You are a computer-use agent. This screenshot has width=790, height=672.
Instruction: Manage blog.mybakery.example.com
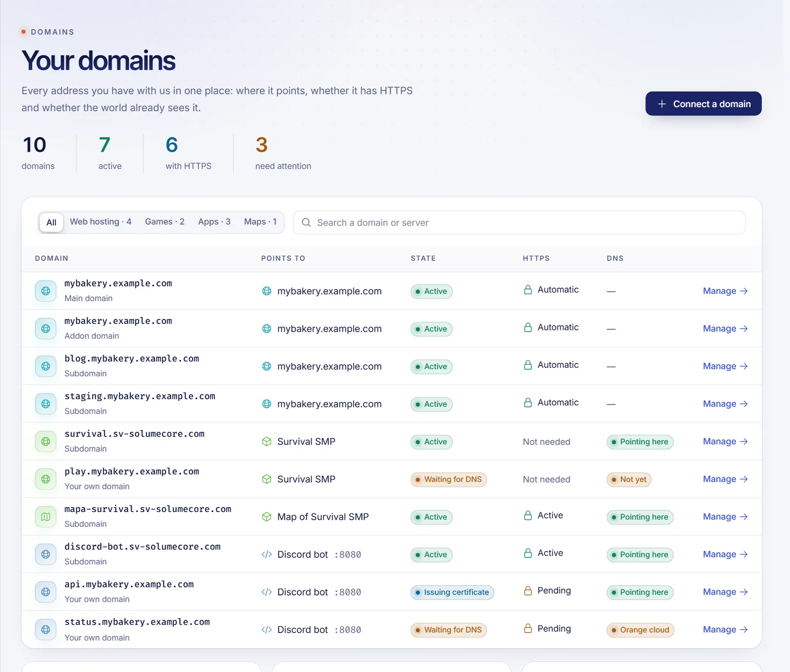point(725,366)
